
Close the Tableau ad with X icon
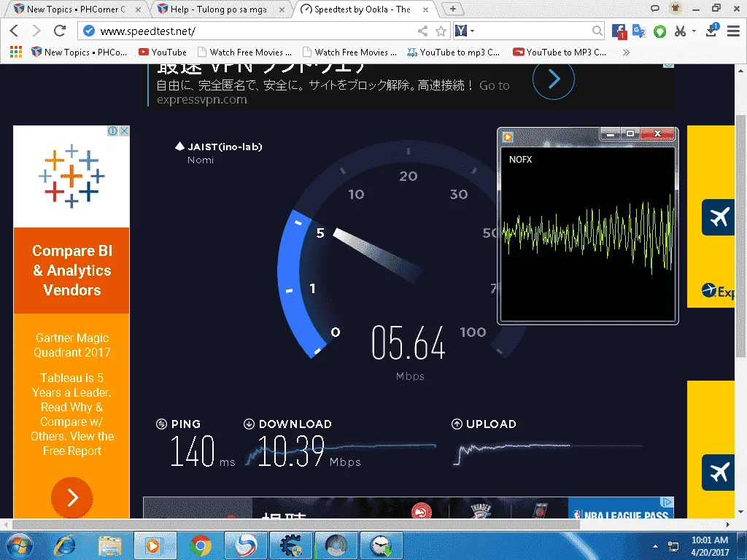[124, 131]
